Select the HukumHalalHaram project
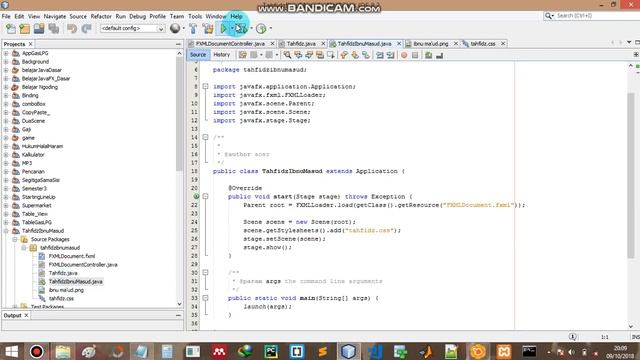 coord(42,146)
